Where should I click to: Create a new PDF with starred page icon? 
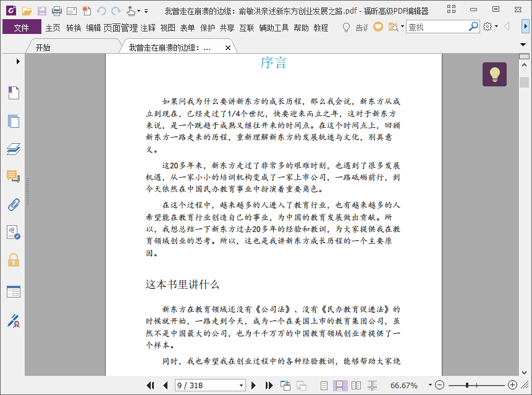point(87,11)
